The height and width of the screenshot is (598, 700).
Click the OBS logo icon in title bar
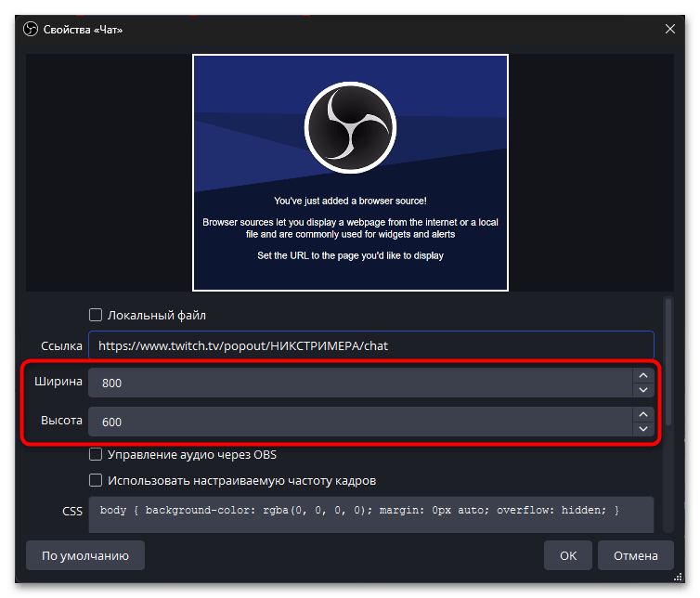(x=31, y=30)
